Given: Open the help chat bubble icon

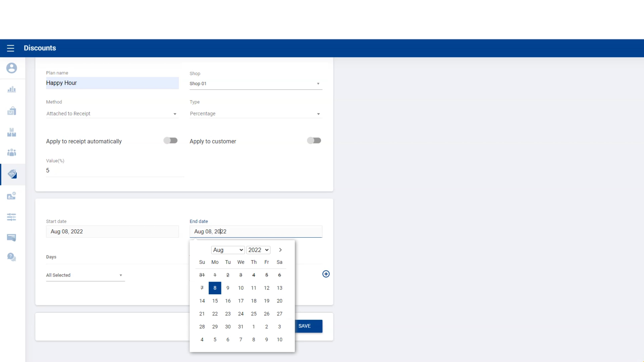Looking at the screenshot, I should point(11,257).
